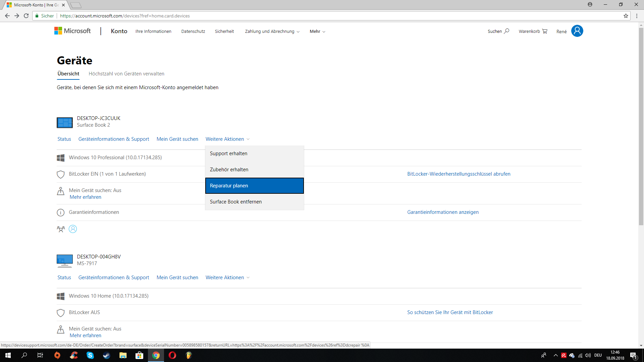Choose Reparatur planen
The width and height of the screenshot is (644, 362).
click(255, 186)
